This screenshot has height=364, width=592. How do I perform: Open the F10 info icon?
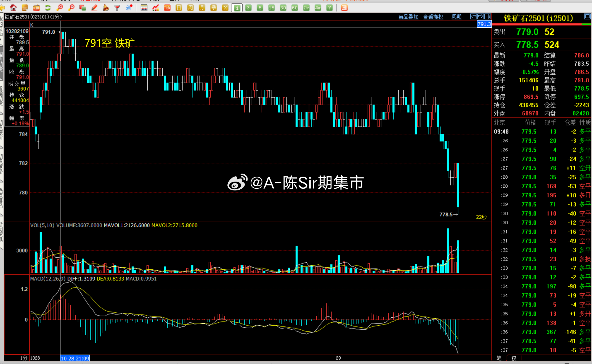[x=36, y=8]
